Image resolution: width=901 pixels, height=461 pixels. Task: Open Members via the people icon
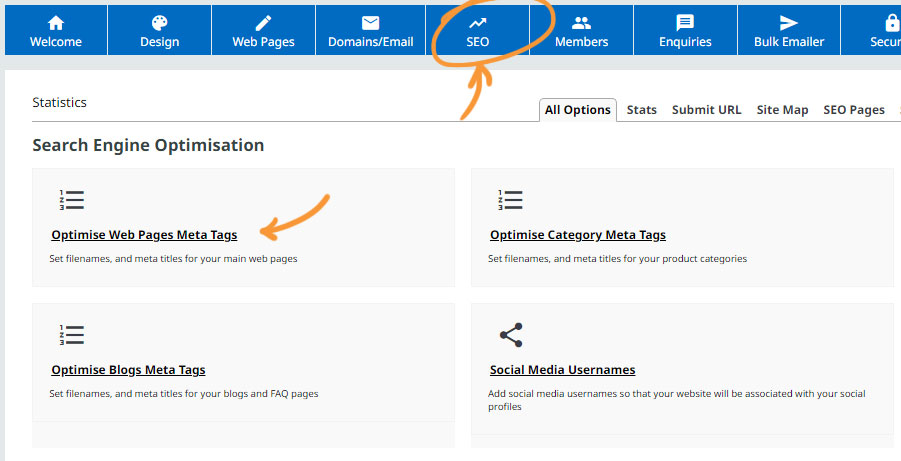coord(581,23)
